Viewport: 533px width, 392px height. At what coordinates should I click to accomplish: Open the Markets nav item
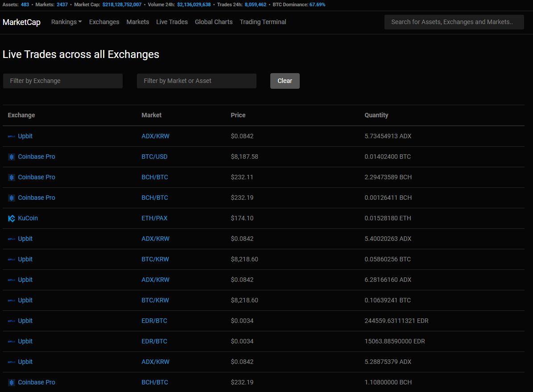(138, 22)
